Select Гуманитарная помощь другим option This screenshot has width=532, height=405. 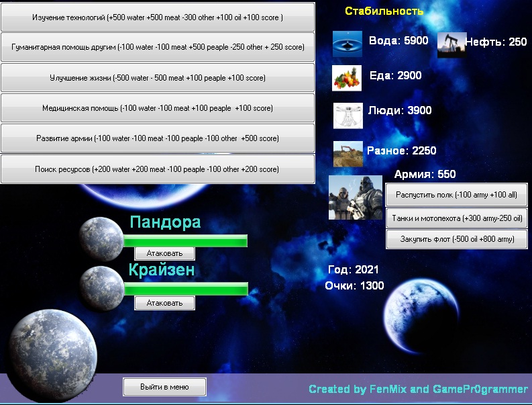[x=158, y=47]
